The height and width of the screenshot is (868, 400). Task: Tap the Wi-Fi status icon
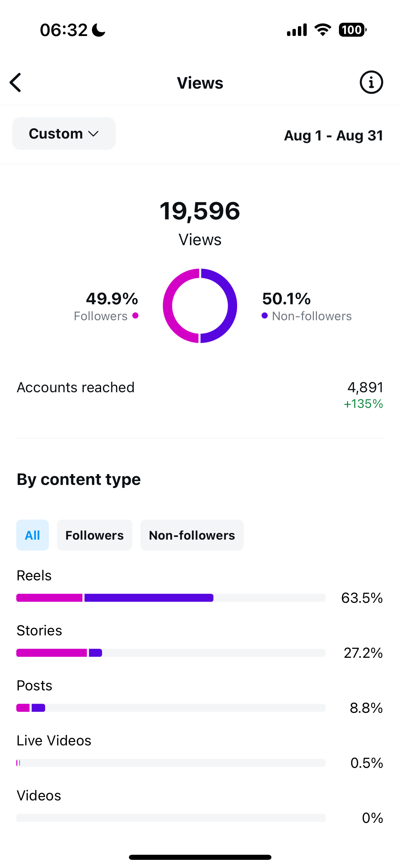click(323, 30)
